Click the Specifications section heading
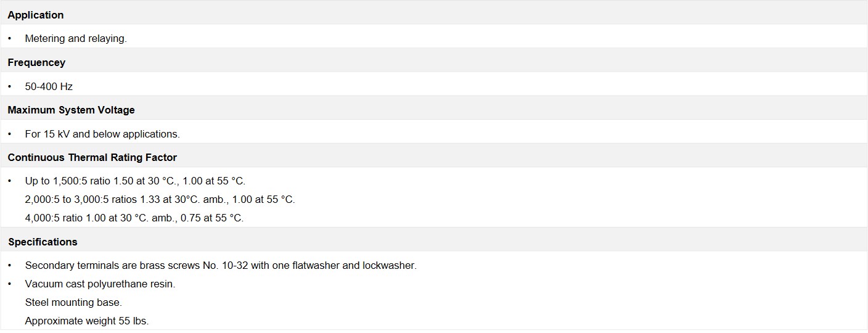This screenshot has height=333, width=868. (x=43, y=242)
